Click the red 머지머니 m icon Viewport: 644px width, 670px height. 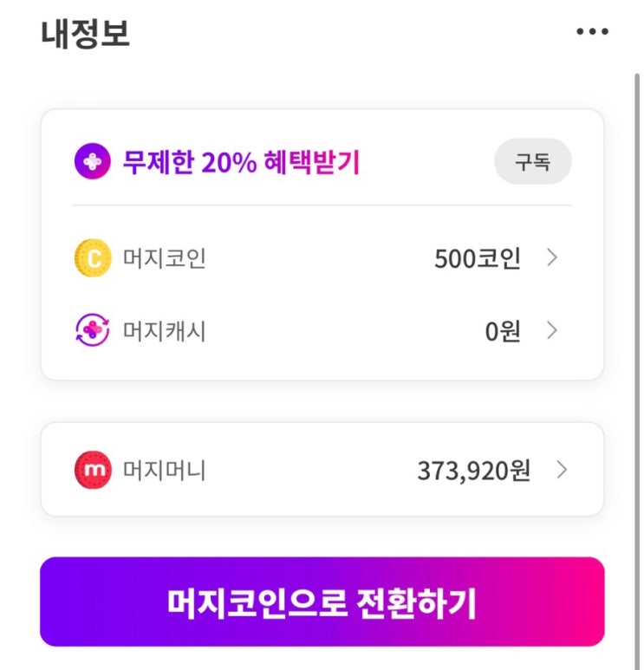click(x=92, y=470)
